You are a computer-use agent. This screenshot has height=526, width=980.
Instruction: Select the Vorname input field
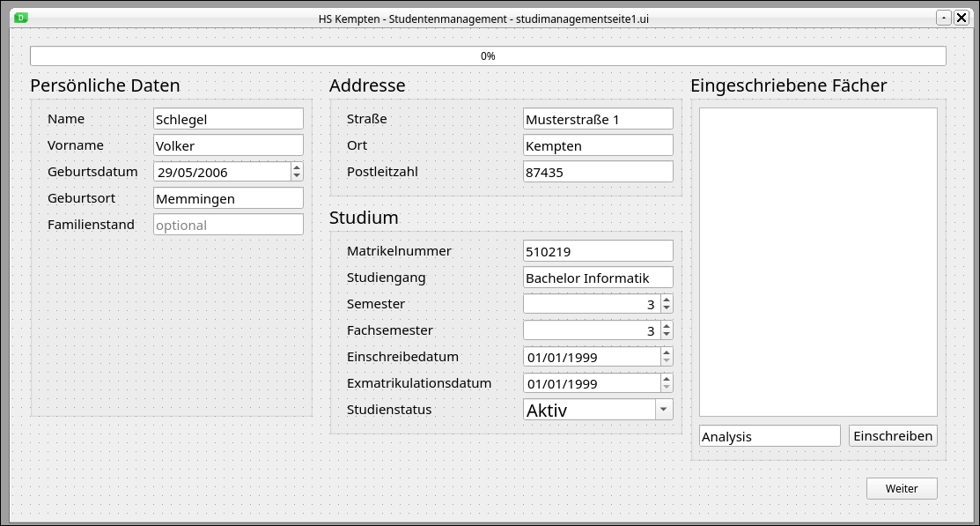tap(228, 145)
